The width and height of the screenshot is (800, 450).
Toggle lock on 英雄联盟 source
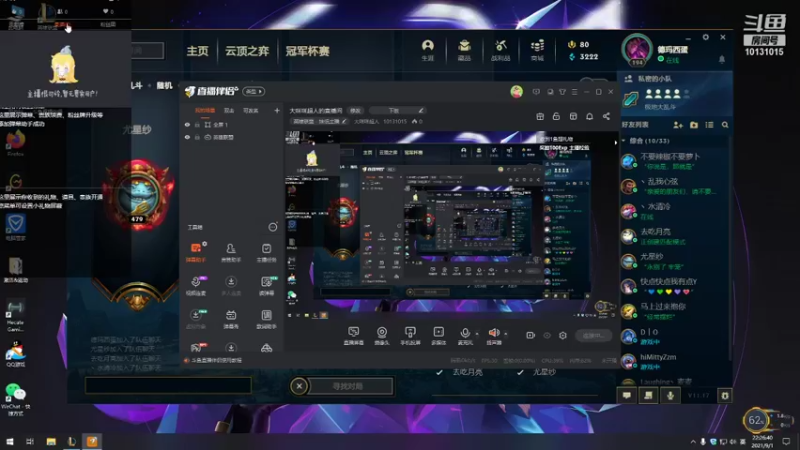(197, 137)
